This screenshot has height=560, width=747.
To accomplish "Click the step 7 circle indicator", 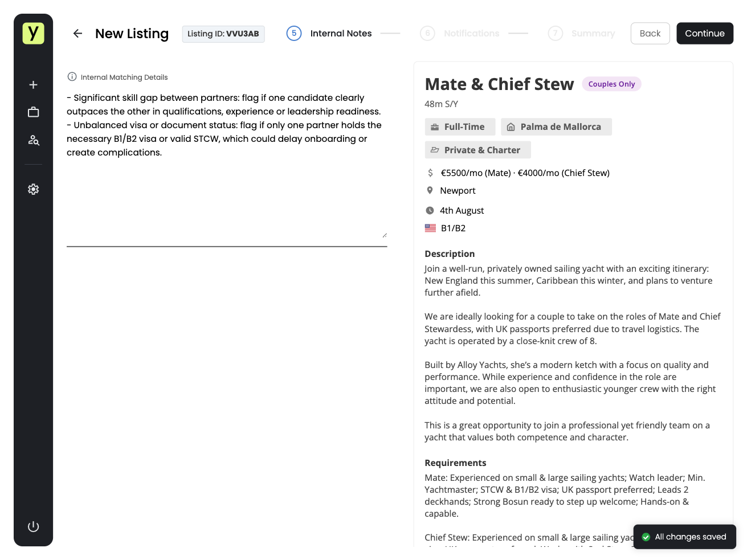I will click(x=556, y=34).
